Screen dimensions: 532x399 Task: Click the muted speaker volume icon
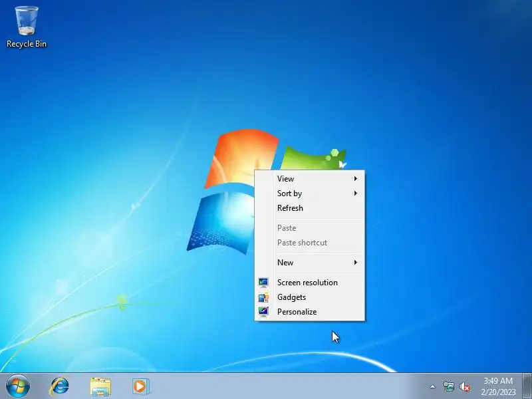(464, 386)
